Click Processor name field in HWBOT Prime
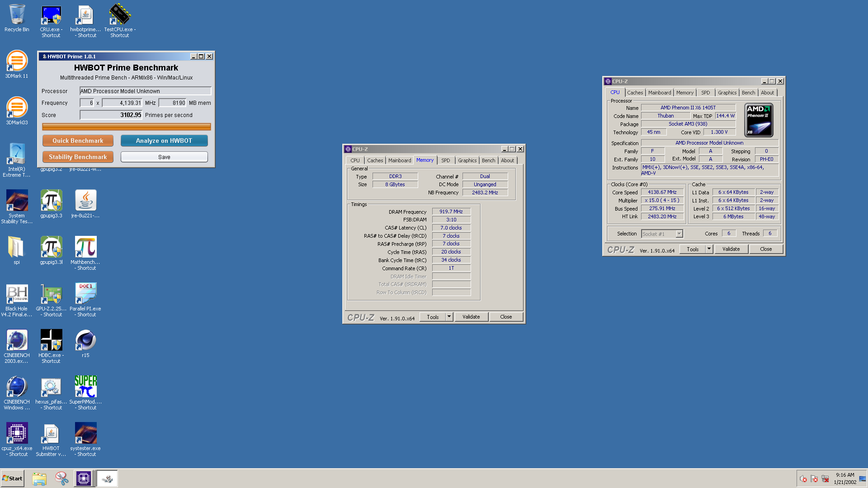This screenshot has height=488, width=868. point(145,91)
